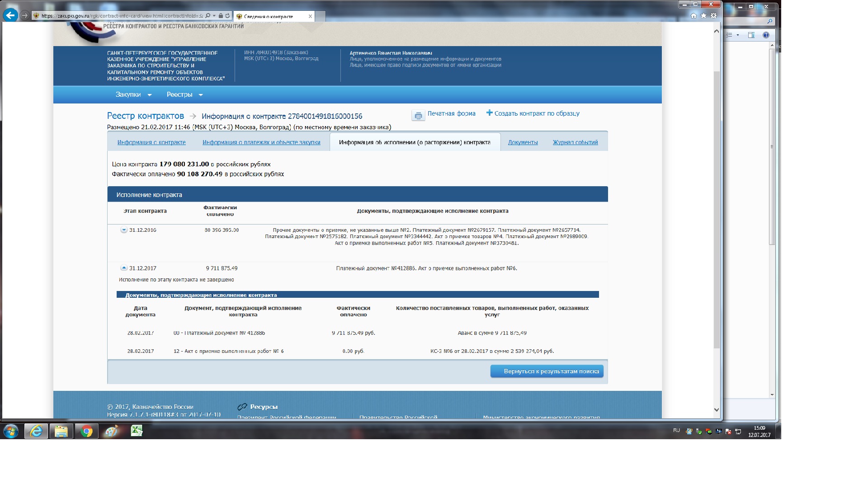The width and height of the screenshot is (868, 488).
Task: Click the RU language indicator in tray
Action: click(x=676, y=430)
